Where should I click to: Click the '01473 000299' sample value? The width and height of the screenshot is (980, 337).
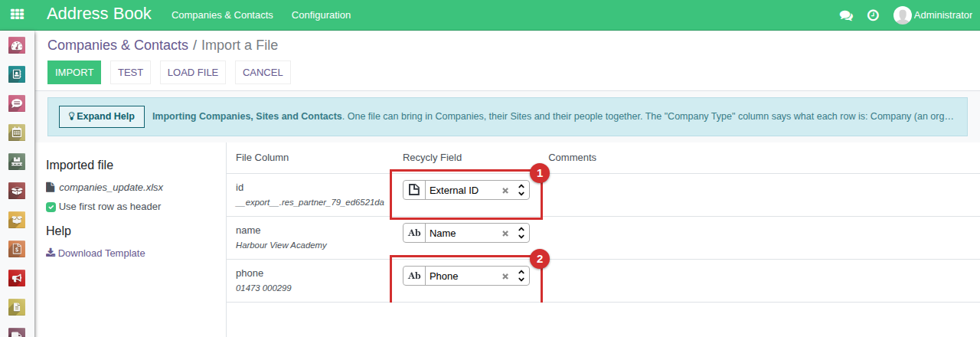click(263, 289)
